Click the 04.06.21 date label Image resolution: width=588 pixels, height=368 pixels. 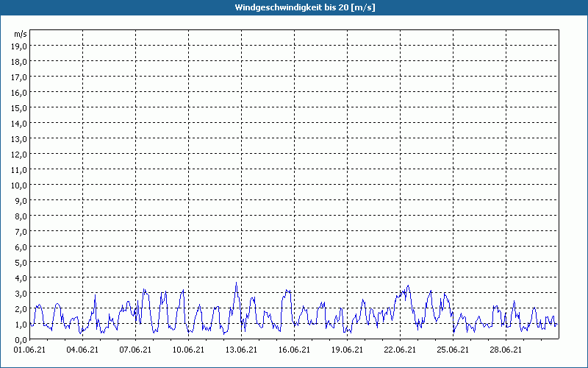pyautogui.click(x=82, y=350)
